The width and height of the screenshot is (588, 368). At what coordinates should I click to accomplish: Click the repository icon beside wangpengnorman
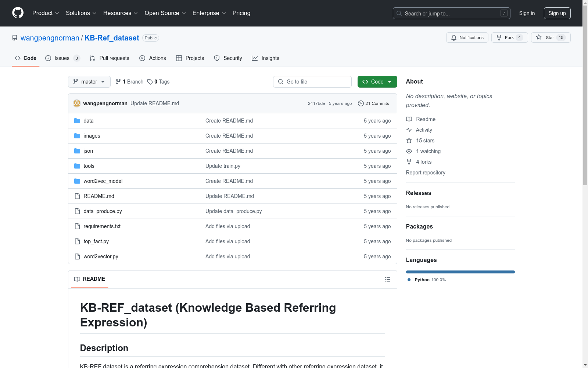[x=15, y=38]
